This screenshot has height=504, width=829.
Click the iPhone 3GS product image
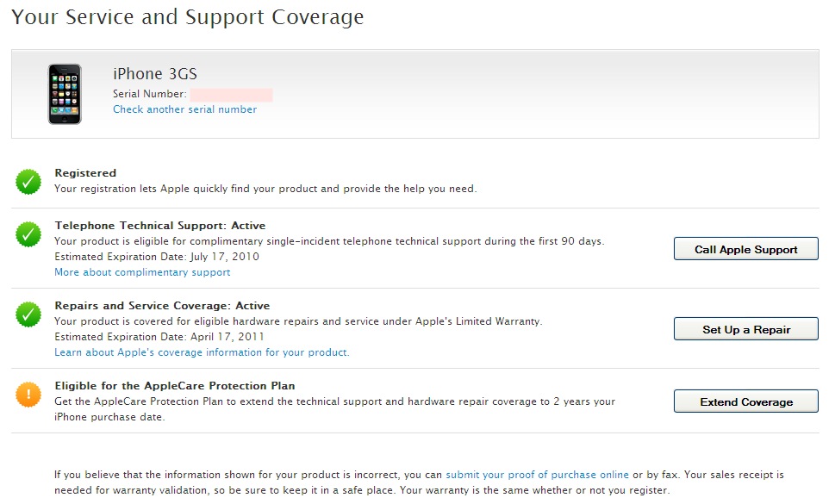pos(65,94)
